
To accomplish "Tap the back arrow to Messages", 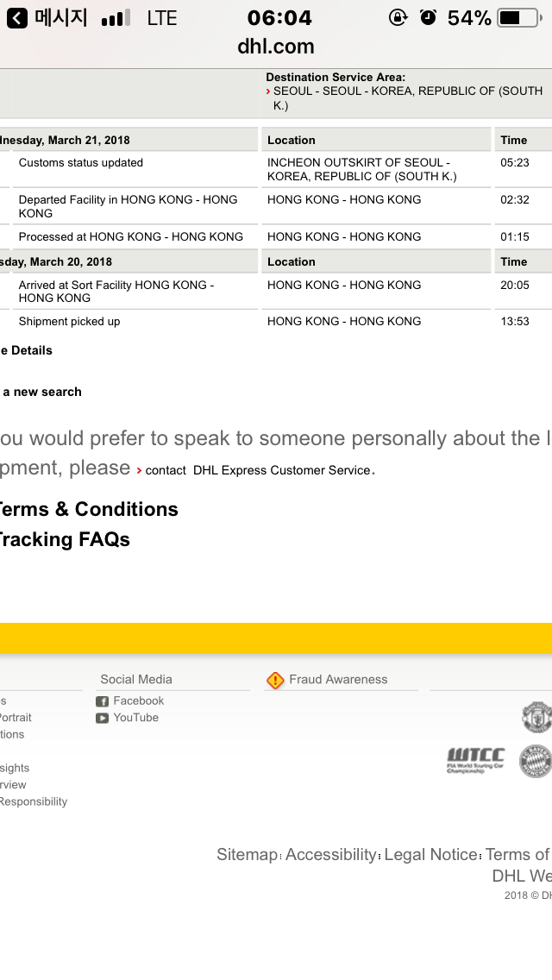I will (17, 18).
